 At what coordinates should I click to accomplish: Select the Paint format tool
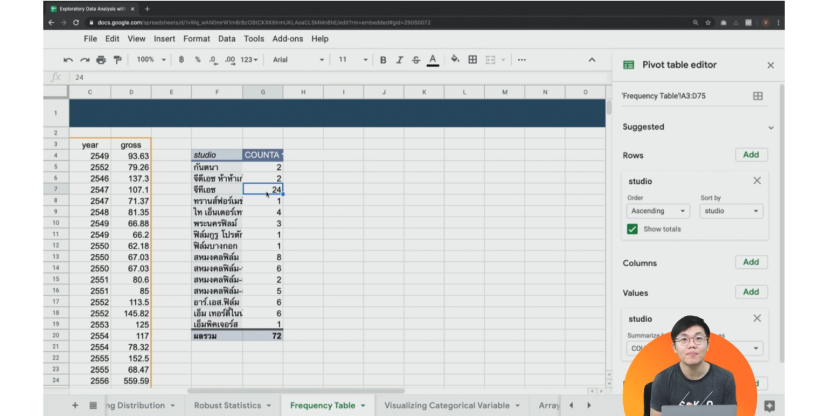pos(118,60)
